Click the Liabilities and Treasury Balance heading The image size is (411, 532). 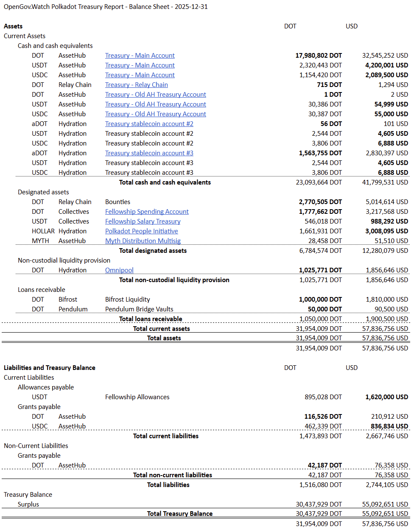pyautogui.click(x=49, y=368)
